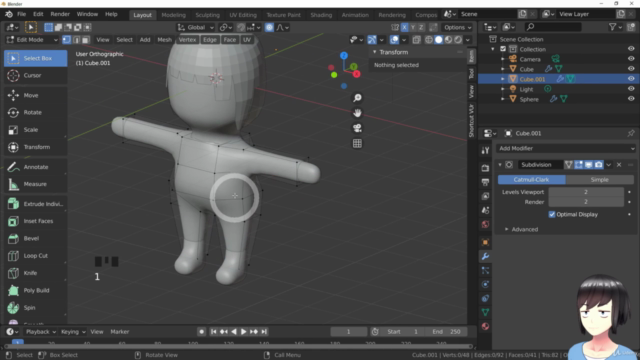The height and width of the screenshot is (360, 640).
Task: Enable edge select mode
Action: tap(76, 40)
